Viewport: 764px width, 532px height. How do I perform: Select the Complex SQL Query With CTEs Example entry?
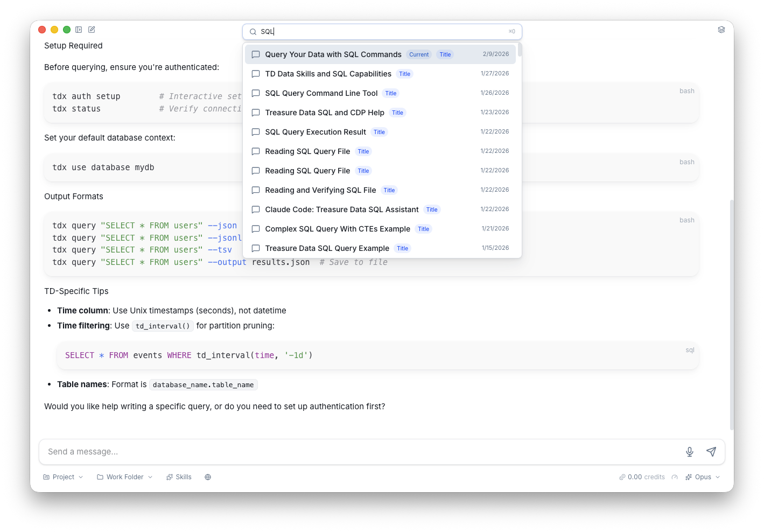click(x=337, y=229)
